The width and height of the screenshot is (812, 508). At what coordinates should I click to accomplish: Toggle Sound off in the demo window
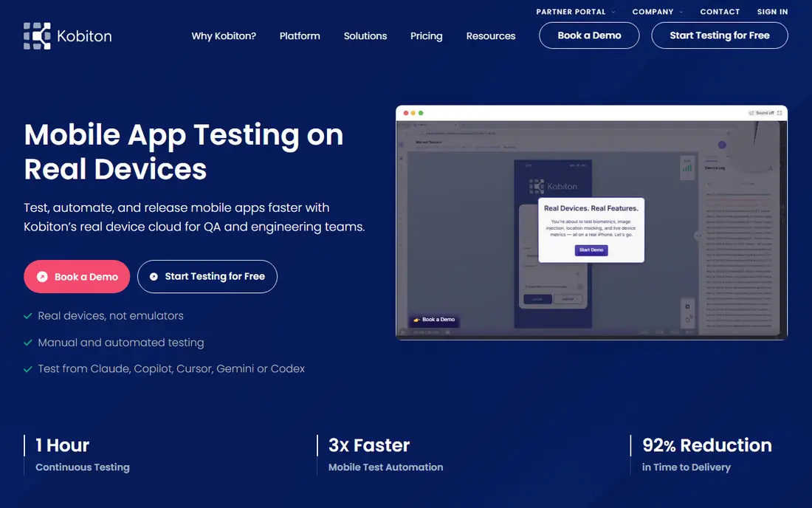tap(761, 113)
